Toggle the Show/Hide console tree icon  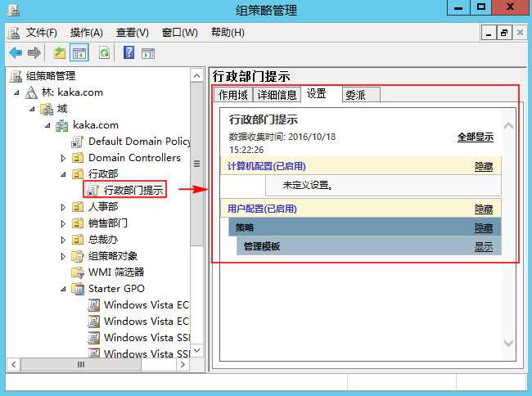(79, 52)
